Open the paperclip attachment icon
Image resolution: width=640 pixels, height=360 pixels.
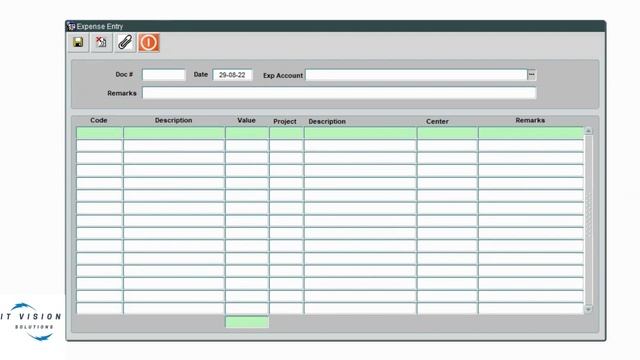click(125, 42)
